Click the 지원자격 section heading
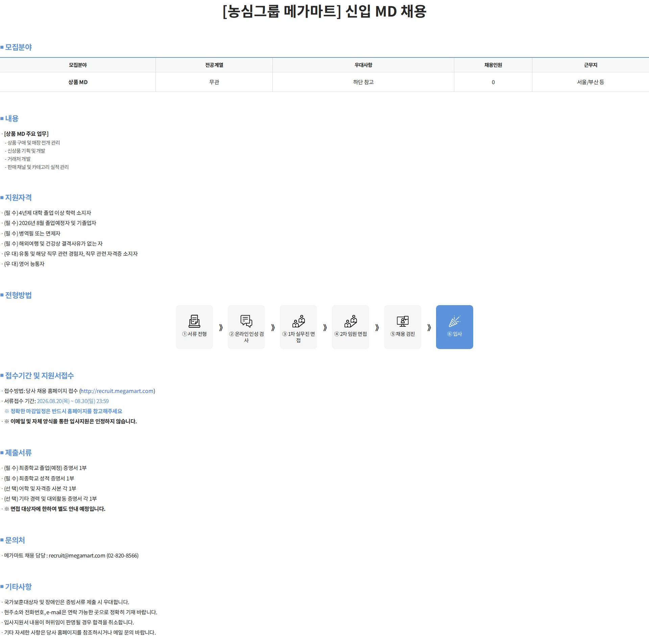The image size is (649, 644). pos(18,197)
